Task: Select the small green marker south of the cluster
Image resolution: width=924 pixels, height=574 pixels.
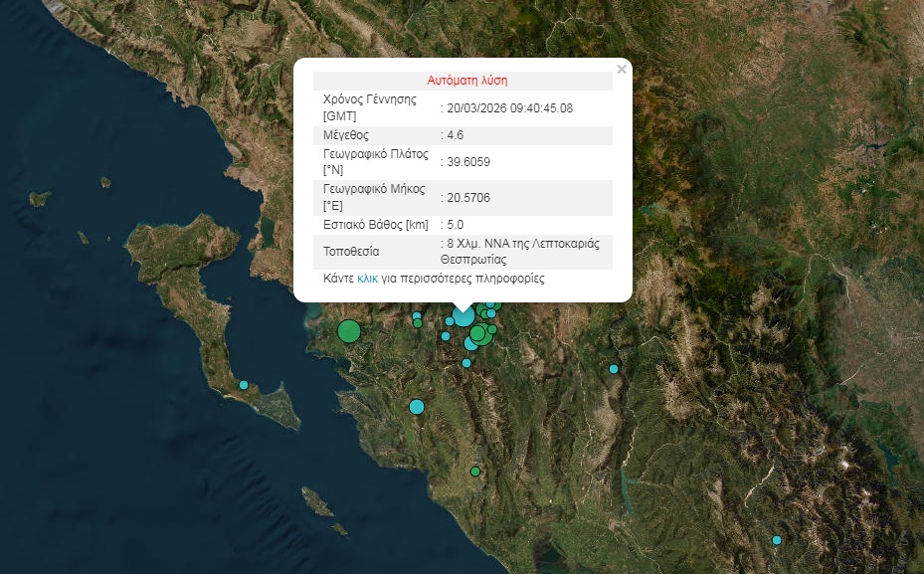Action: coord(475,472)
